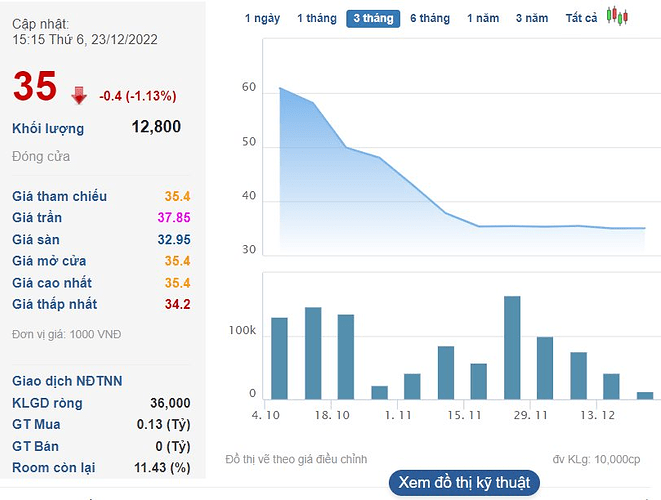
Task: Click the 'Đồ thị vẽ theo giá điều chỉnh' note
Action: pos(296,459)
